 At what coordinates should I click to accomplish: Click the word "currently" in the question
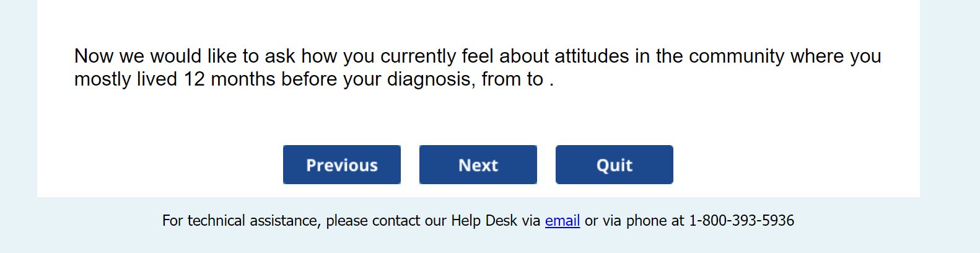click(418, 56)
